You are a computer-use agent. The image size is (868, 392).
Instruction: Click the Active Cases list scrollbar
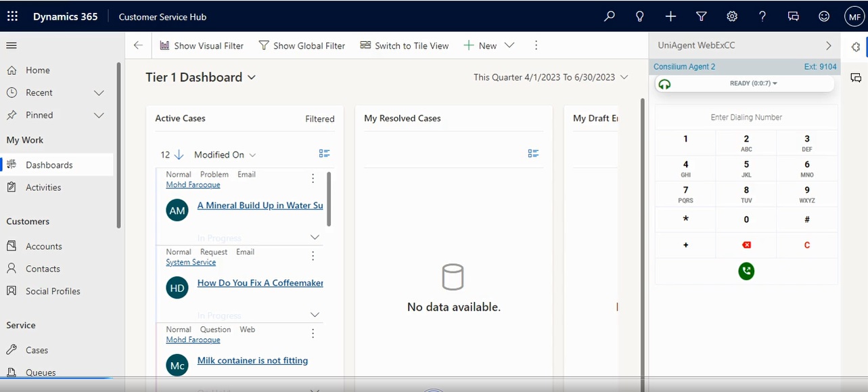[329, 198]
